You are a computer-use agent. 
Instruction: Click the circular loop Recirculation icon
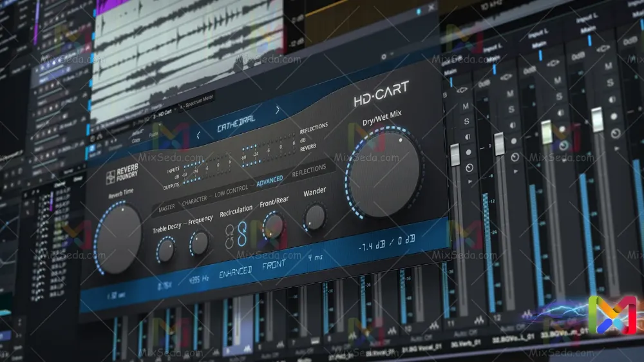click(229, 236)
